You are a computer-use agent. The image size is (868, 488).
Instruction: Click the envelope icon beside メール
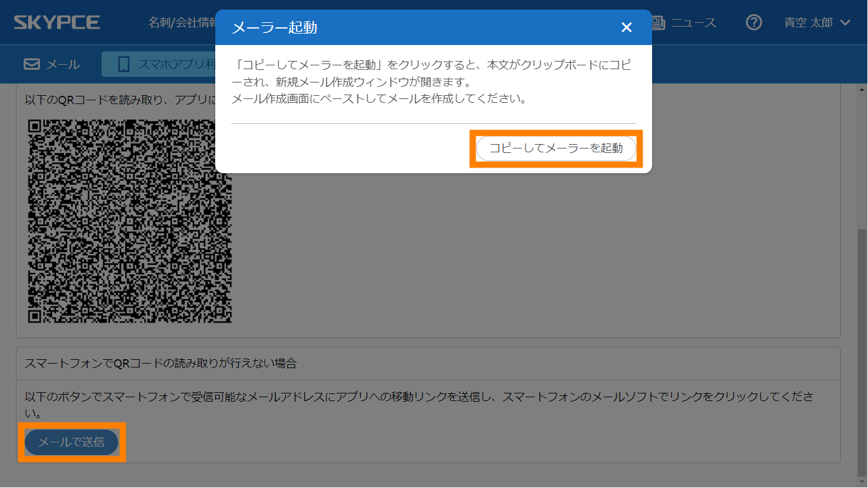[x=32, y=64]
